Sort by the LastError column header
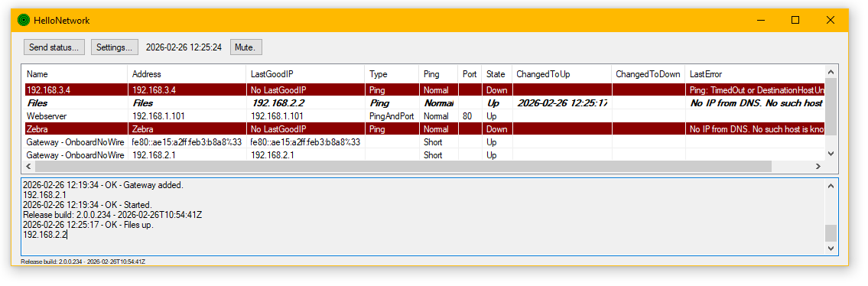This screenshot has height=286, width=868. (755, 74)
